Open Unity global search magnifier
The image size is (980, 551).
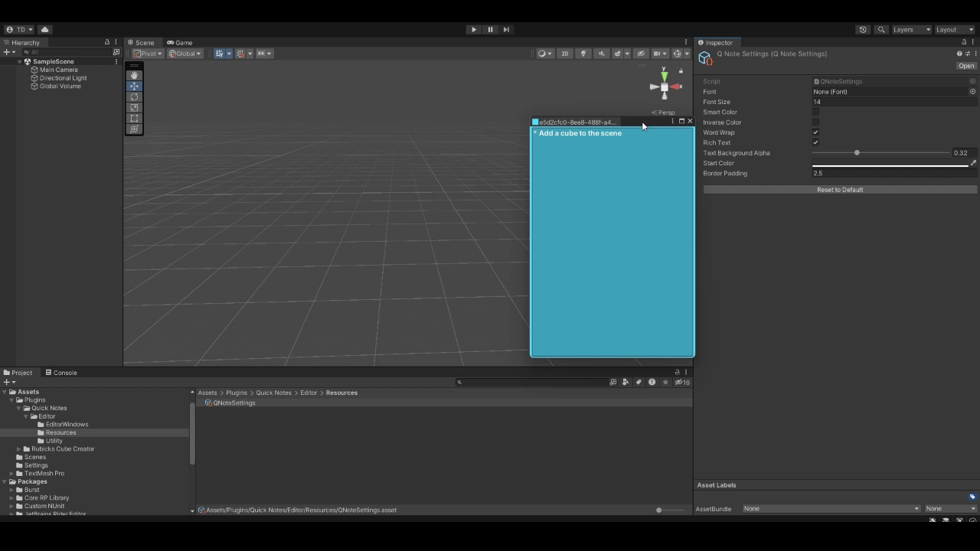(x=881, y=30)
